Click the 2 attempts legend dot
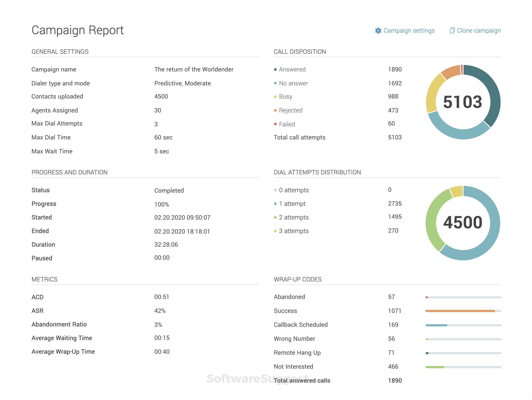Image resolution: width=532 pixels, height=400 pixels. 275,217
